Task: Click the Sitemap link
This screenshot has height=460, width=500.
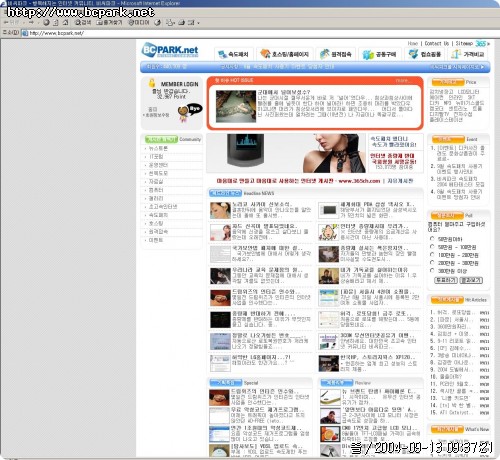Action: pos(464,43)
